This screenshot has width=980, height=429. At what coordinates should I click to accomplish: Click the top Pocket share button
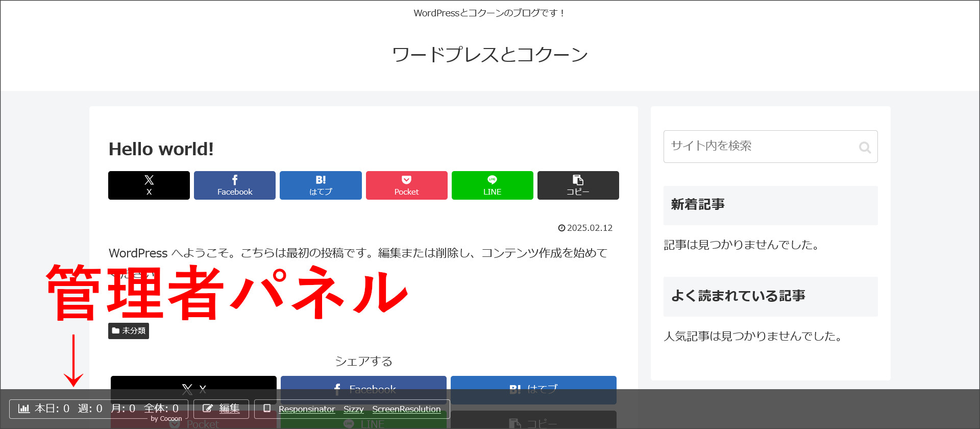(x=407, y=185)
